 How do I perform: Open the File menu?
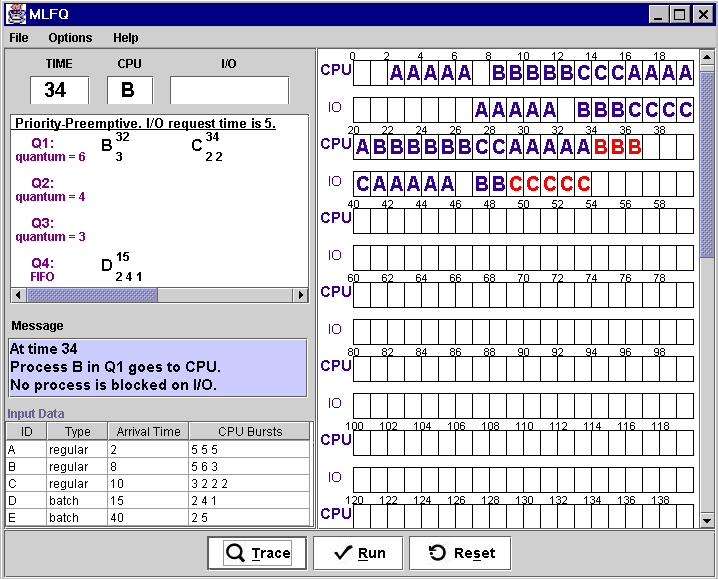[19, 38]
